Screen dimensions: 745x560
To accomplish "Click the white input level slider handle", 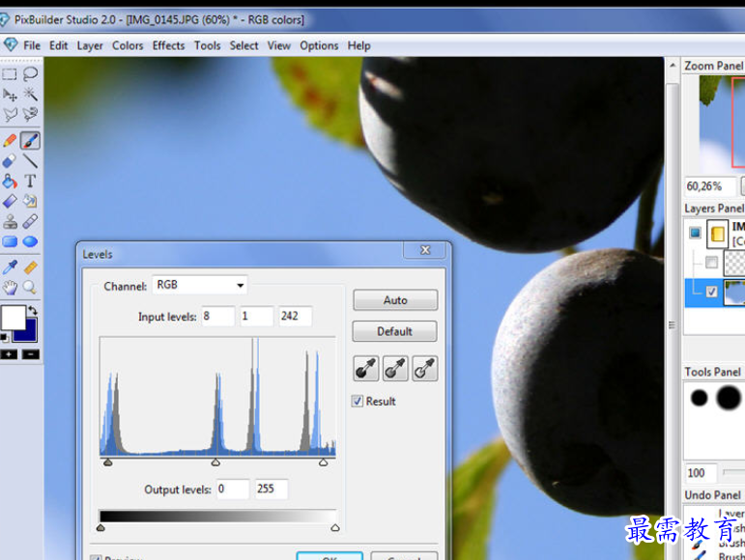I will [x=323, y=462].
